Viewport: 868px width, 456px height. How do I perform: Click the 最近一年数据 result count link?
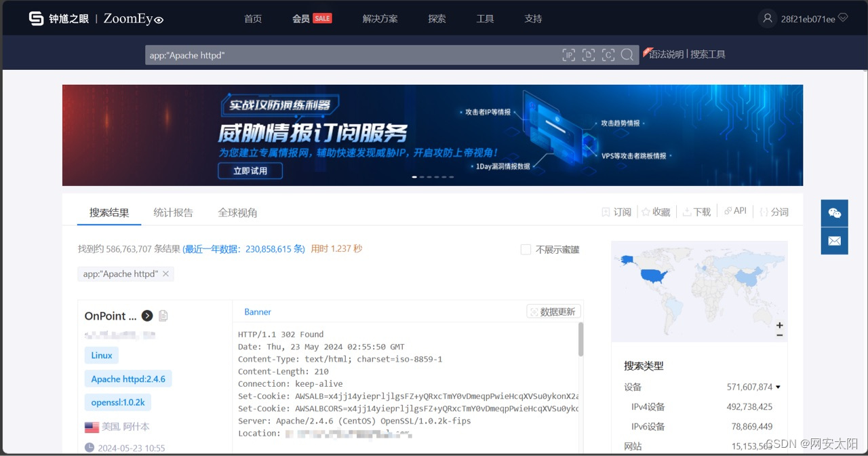pos(245,249)
